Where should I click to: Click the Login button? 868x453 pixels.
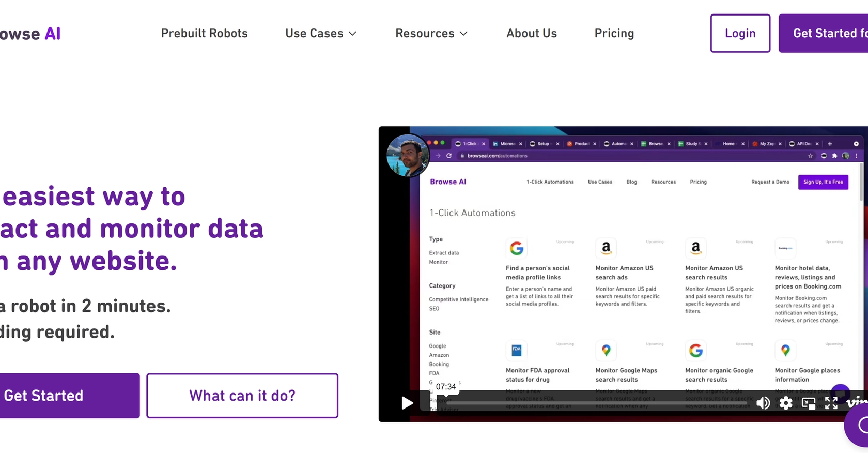(740, 34)
